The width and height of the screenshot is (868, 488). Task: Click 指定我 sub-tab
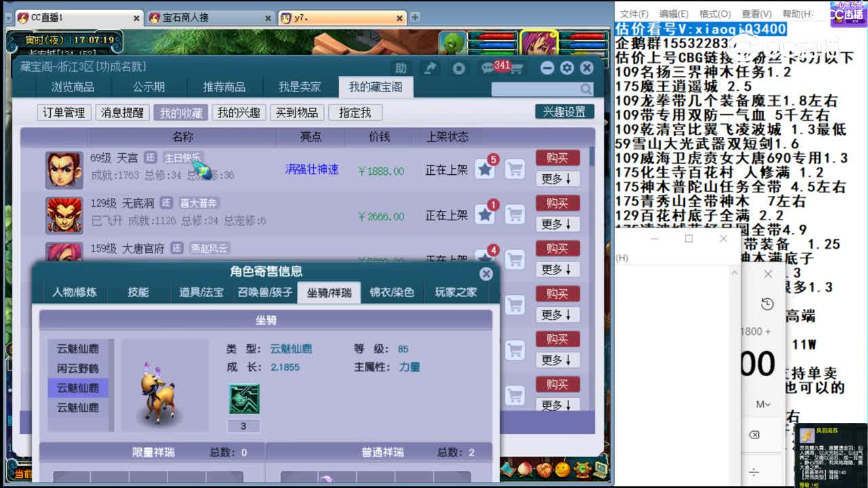tap(355, 113)
